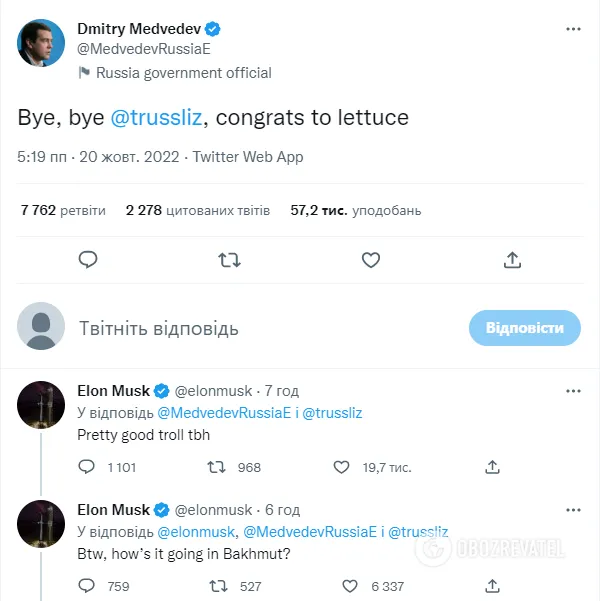View the 7 762 ретвіти list

point(62,210)
